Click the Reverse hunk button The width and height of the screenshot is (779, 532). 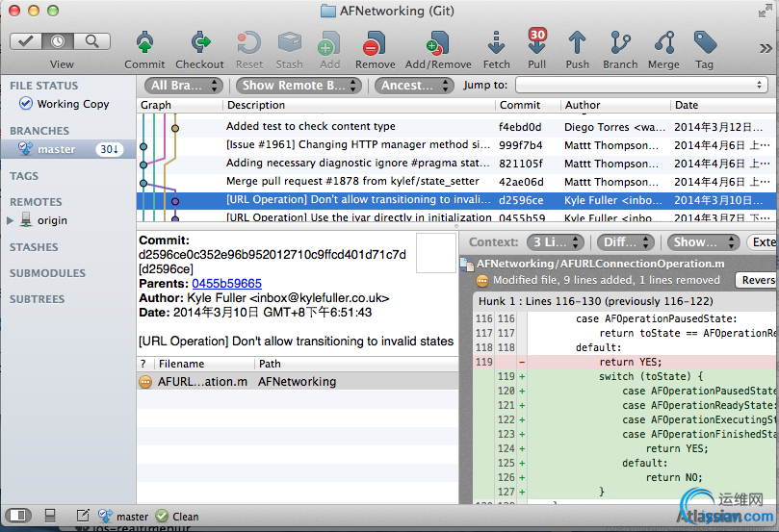(757, 280)
